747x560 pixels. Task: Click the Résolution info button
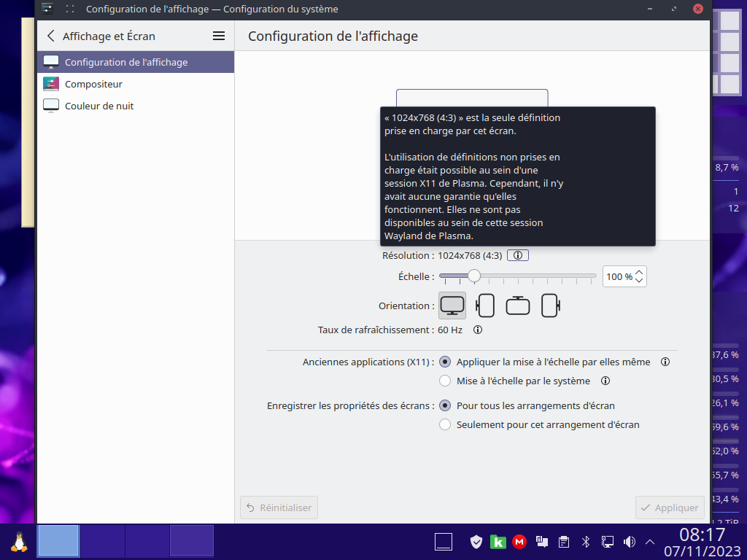[x=518, y=255]
